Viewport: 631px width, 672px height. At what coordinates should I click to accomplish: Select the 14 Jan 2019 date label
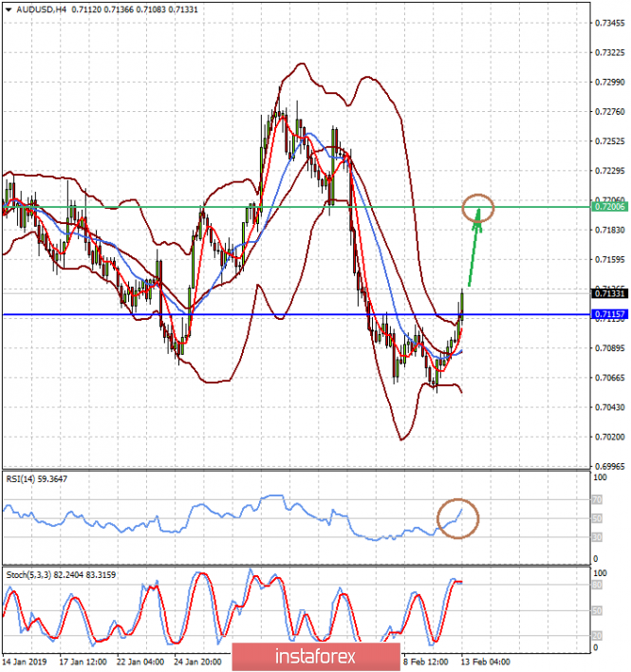pos(25,663)
